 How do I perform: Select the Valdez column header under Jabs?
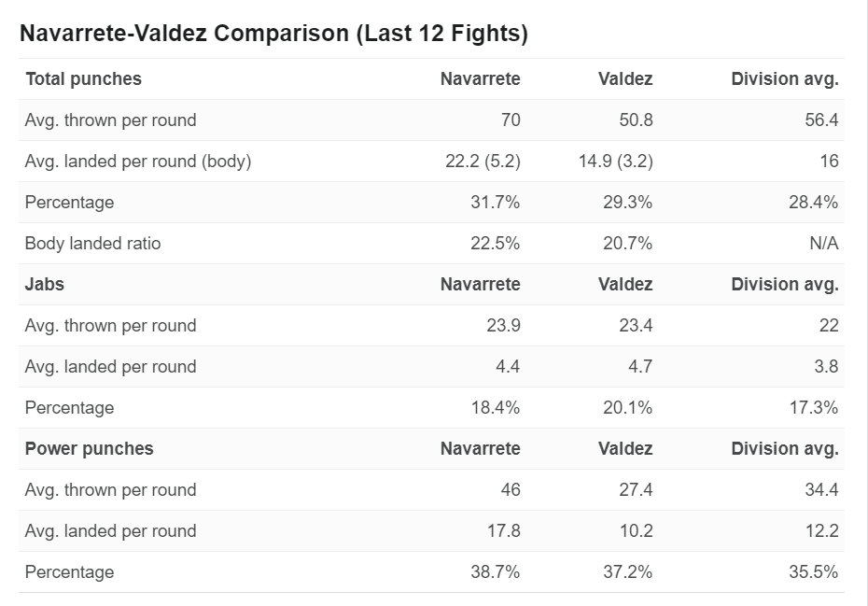[625, 284]
